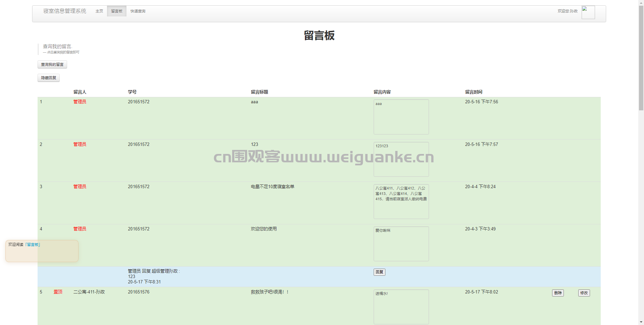Open the 快递查询 navigation item
This screenshot has width=644, height=325.
click(x=138, y=11)
